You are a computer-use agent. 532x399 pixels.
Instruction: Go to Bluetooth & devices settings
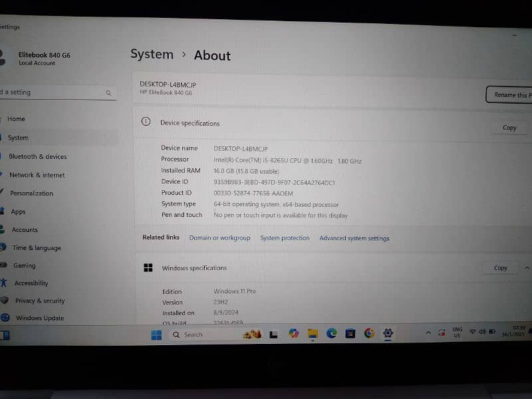pos(37,157)
